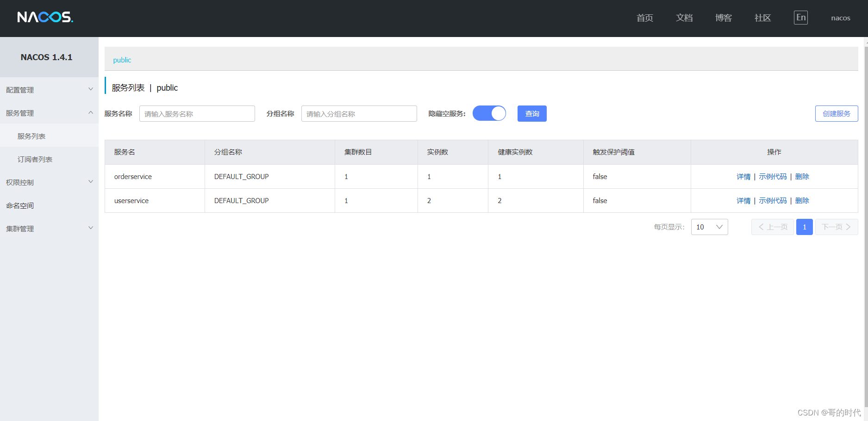The height and width of the screenshot is (421, 868).
Task: Open 示例代码 for userservice
Action: [773, 201]
